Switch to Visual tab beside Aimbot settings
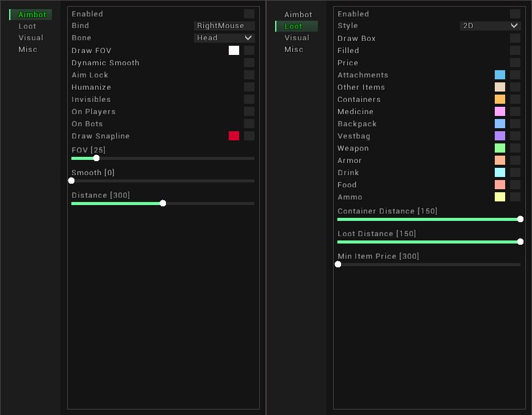The height and width of the screenshot is (415, 532). coord(31,38)
